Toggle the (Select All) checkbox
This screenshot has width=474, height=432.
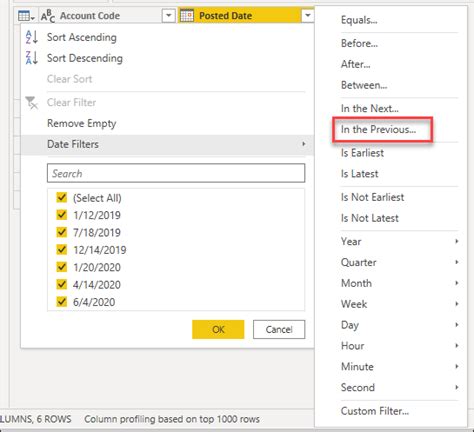62,197
